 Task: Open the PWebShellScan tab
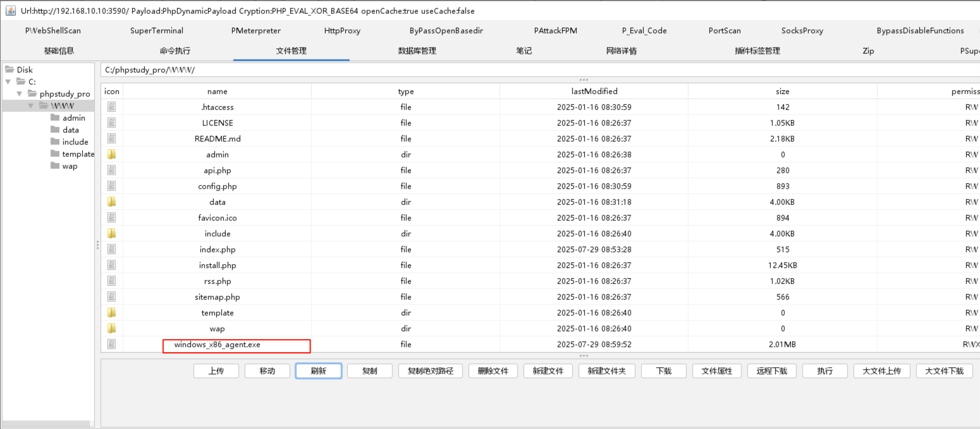click(x=53, y=30)
